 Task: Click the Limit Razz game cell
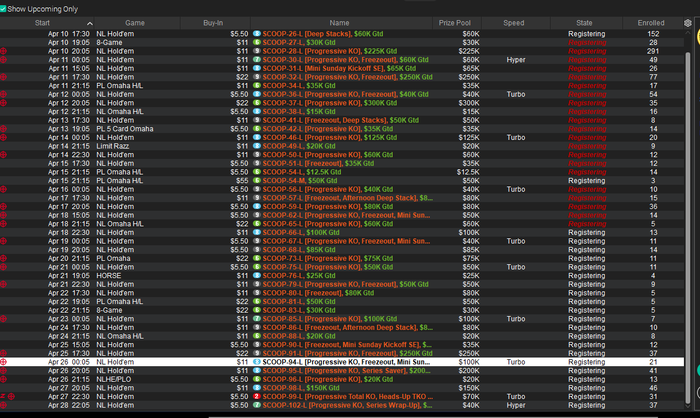pos(112,146)
